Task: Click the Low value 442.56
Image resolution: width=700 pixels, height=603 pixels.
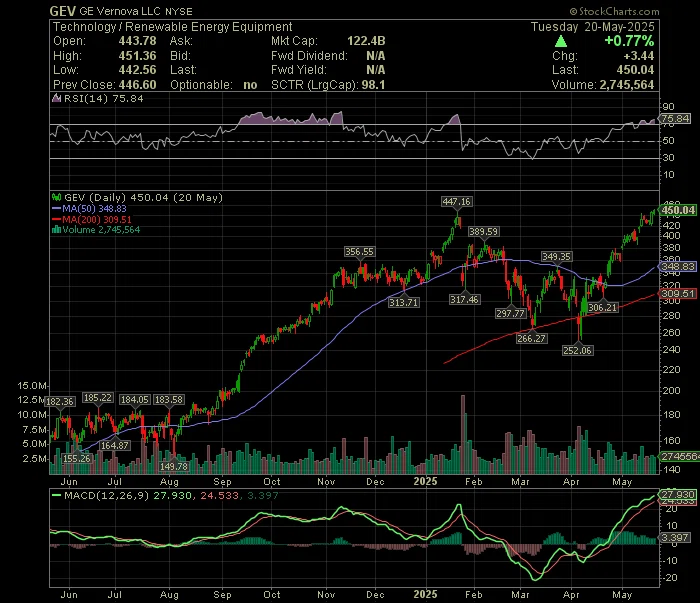Action: pyautogui.click(x=138, y=70)
